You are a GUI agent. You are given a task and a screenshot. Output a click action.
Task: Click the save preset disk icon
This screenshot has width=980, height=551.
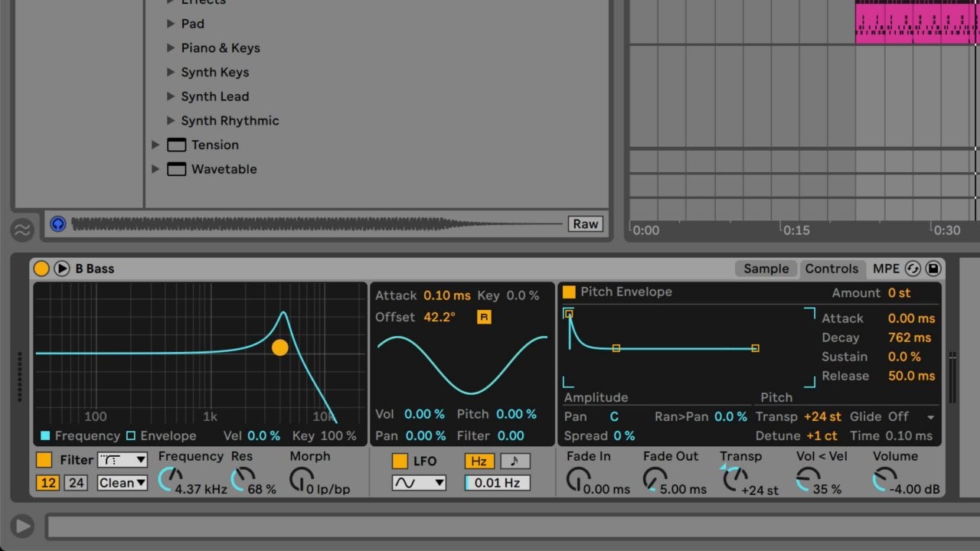(x=933, y=269)
